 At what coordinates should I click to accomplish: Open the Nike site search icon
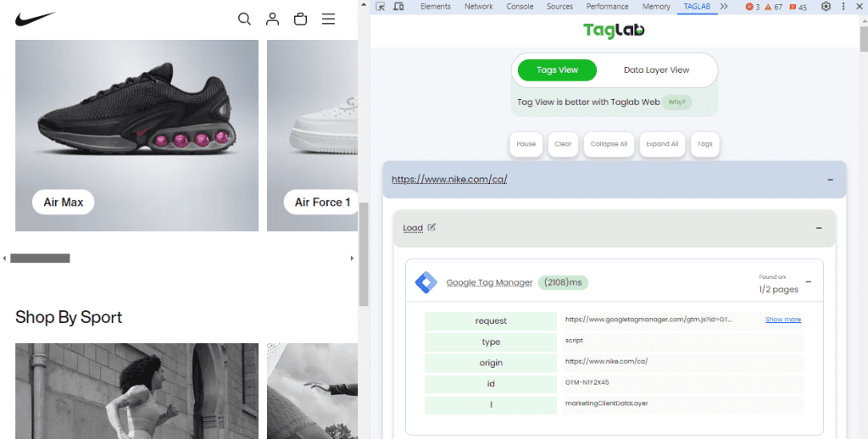(x=244, y=19)
